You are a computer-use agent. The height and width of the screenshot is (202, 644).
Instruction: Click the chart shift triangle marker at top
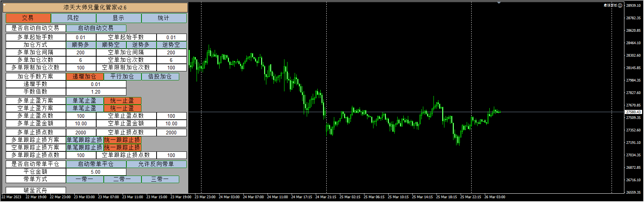pos(499,3)
